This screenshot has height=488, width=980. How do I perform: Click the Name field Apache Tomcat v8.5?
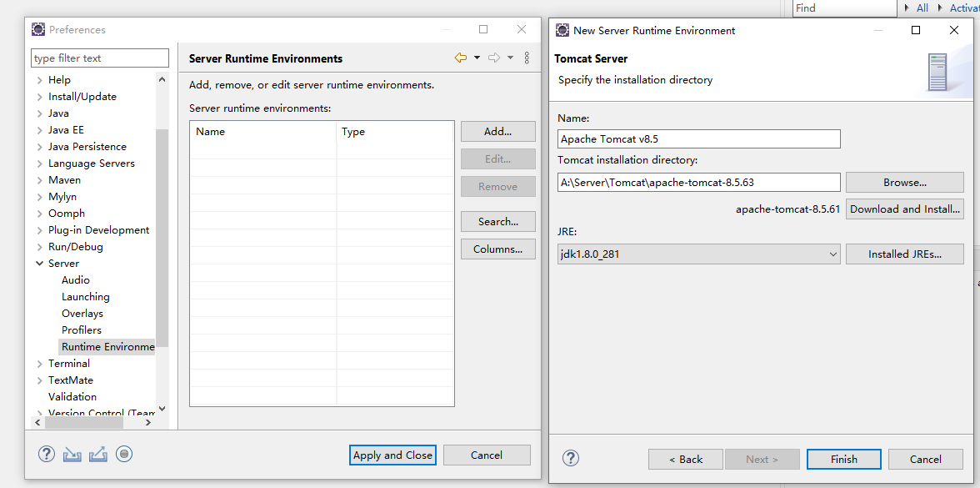pyautogui.click(x=698, y=138)
